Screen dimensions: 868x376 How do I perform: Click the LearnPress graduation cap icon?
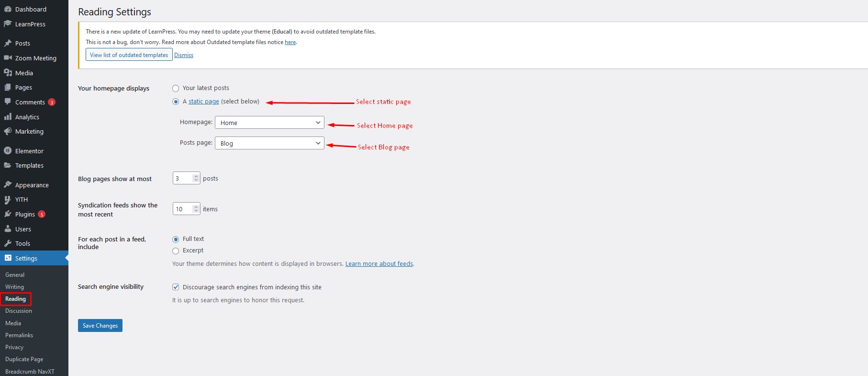pyautogui.click(x=8, y=24)
